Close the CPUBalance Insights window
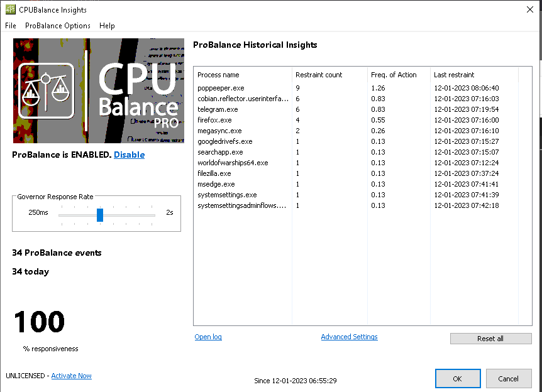 pos(529,9)
